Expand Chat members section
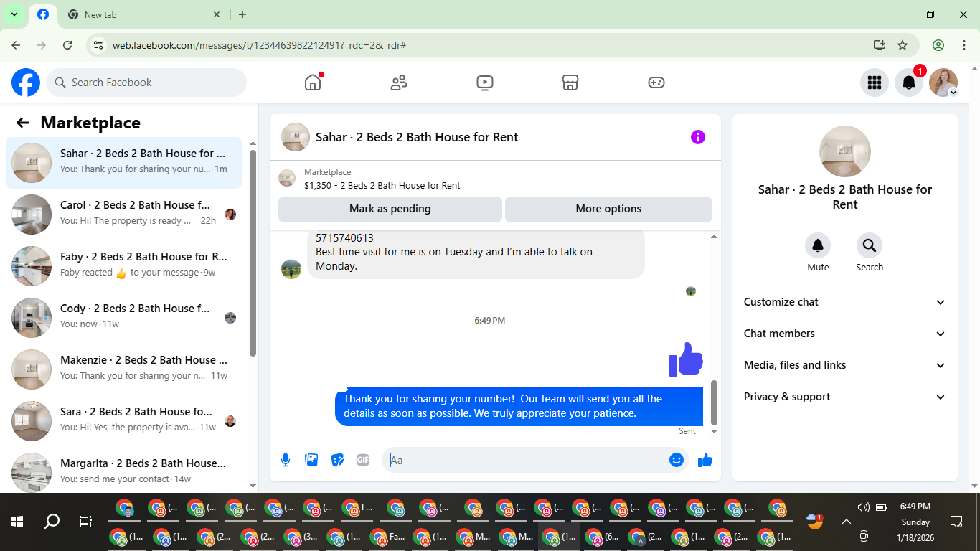The height and width of the screenshot is (551, 980). pyautogui.click(x=845, y=334)
